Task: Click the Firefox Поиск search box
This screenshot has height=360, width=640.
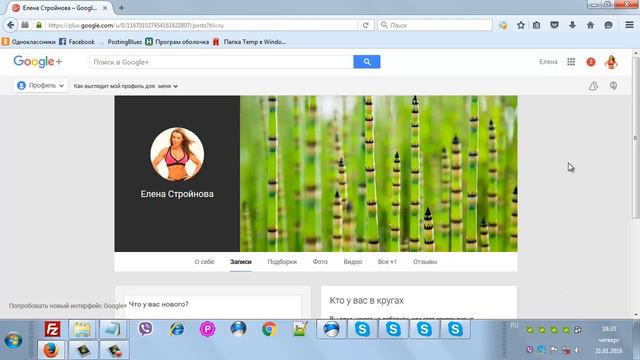Action: 435,25
